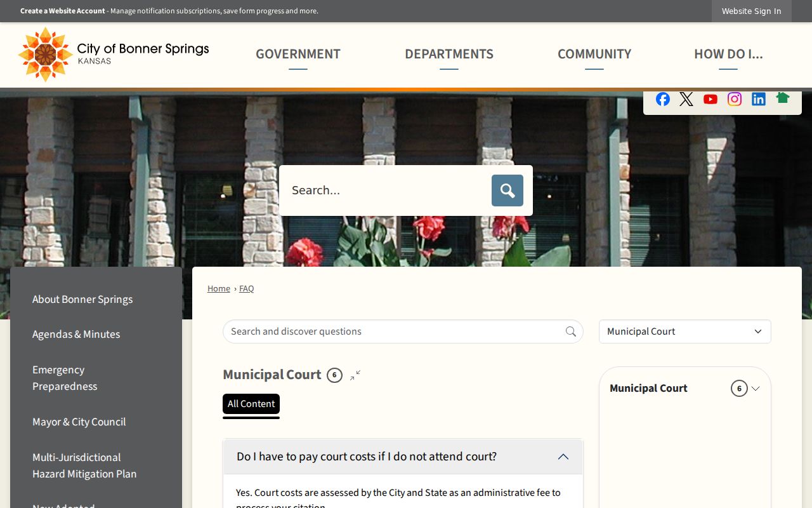Screen dimensions: 812x508
Task: Click the FAQ search magnifier icon
Action: point(571,331)
